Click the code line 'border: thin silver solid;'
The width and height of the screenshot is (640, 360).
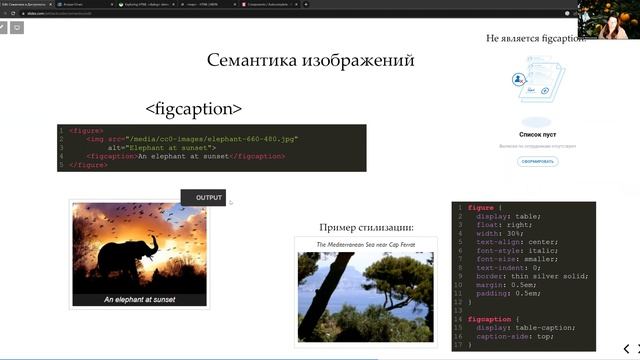pos(532,276)
